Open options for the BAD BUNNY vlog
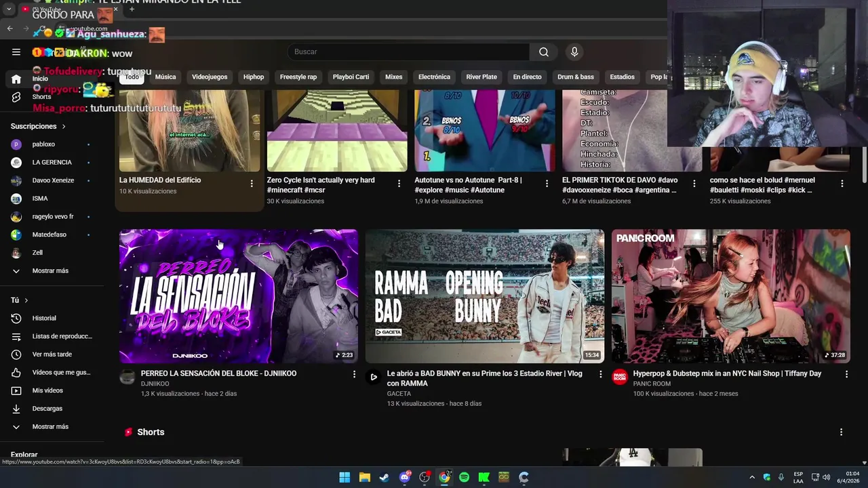This screenshot has width=868, height=488. 600,374
